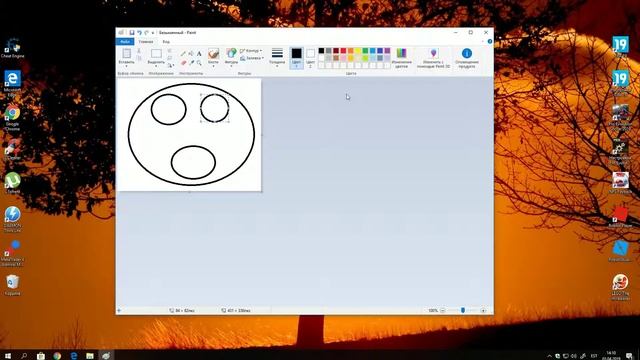
Task: Click the right eye circle on canvas
Action: 214,108
